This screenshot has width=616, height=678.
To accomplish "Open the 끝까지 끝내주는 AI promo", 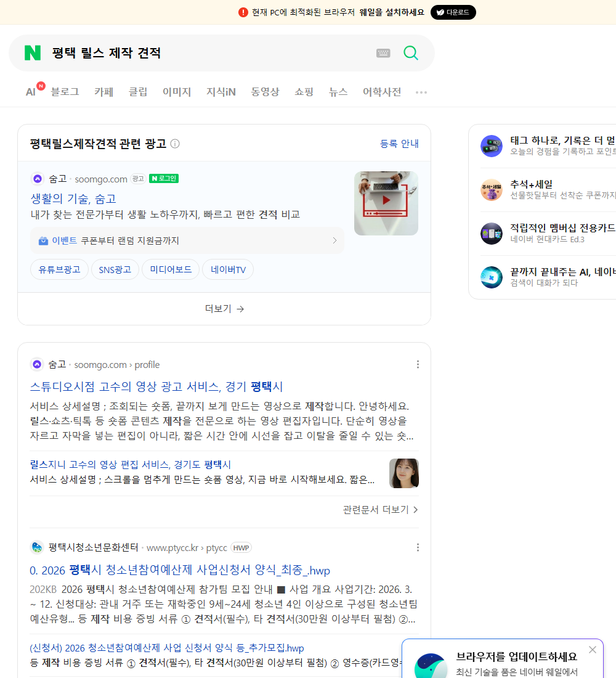I will pos(563,272).
